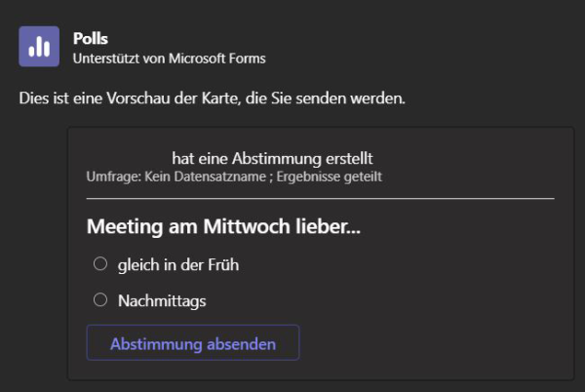Click the blank creator name area before 'hat eine'
Viewport: 585px width, 392px height.
tap(129, 159)
